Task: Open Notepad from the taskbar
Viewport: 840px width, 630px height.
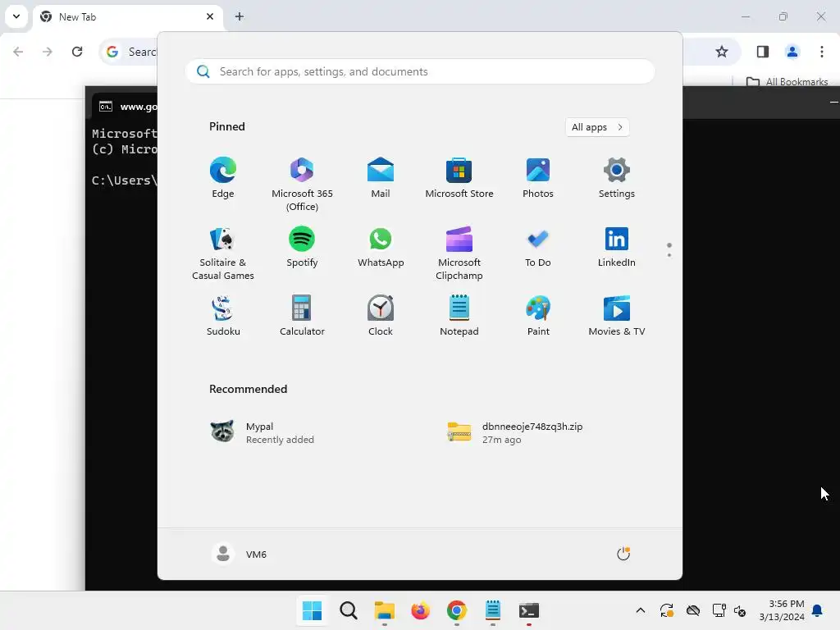Action: click(493, 610)
